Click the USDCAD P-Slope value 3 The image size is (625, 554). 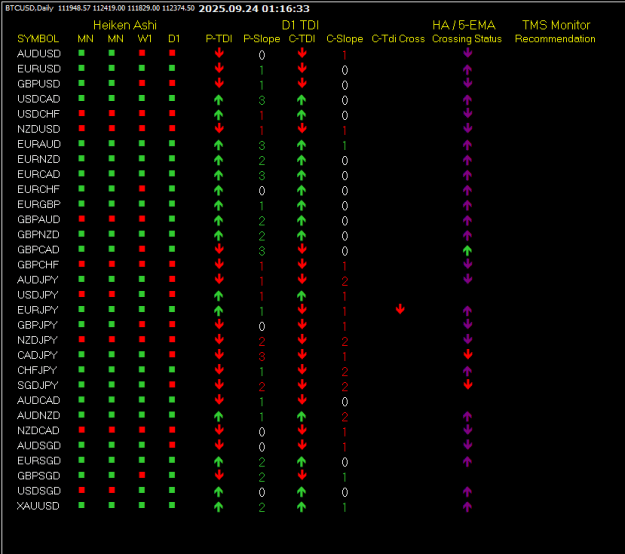(262, 100)
